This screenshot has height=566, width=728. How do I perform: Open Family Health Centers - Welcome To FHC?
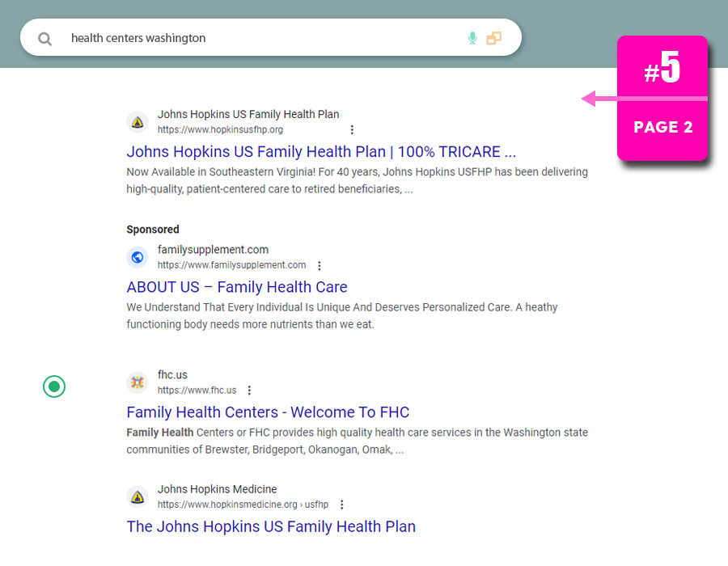tap(268, 412)
